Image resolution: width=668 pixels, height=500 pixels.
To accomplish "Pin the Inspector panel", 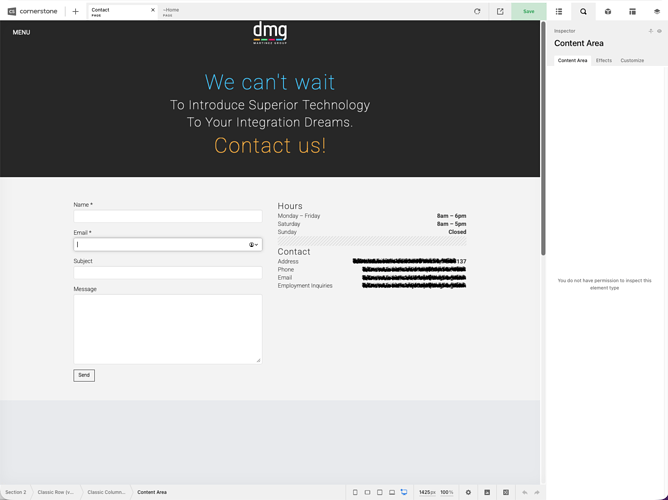I will point(651,31).
